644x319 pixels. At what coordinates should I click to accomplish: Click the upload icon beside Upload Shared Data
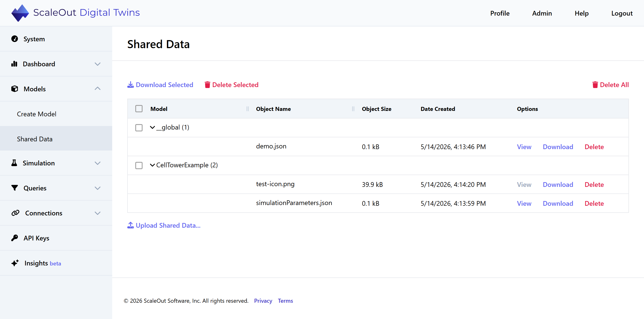click(x=131, y=225)
